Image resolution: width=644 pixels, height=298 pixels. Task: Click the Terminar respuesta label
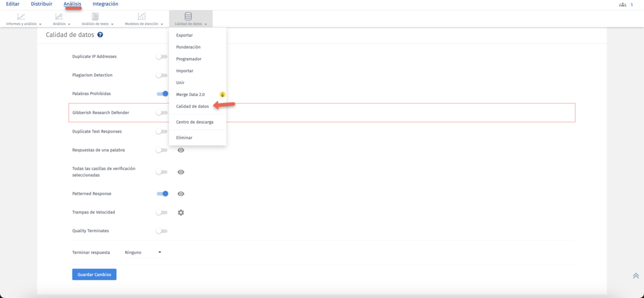click(91, 252)
